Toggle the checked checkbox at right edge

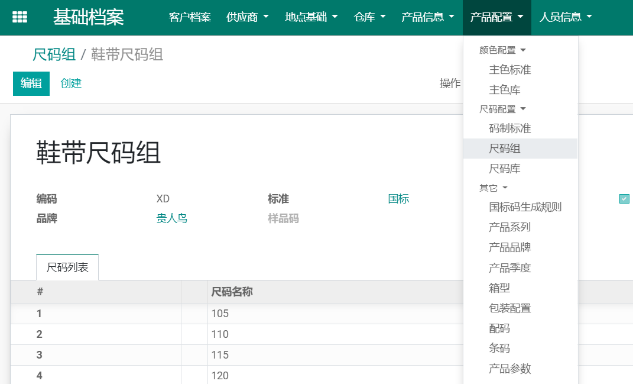(624, 199)
